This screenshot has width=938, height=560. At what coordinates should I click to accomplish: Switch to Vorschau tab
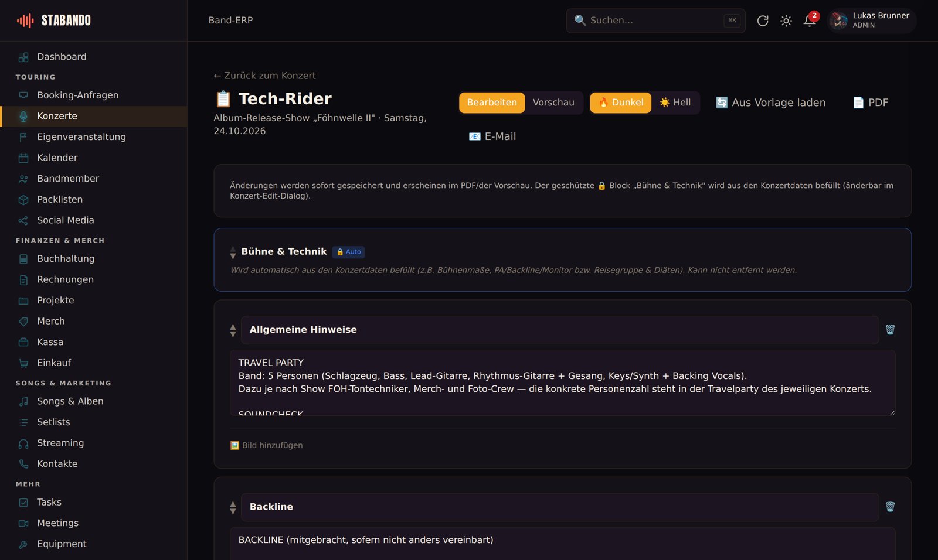[x=553, y=103]
